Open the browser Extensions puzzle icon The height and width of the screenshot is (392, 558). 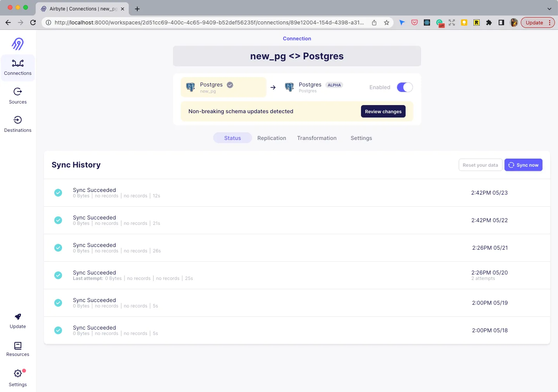pyautogui.click(x=489, y=22)
